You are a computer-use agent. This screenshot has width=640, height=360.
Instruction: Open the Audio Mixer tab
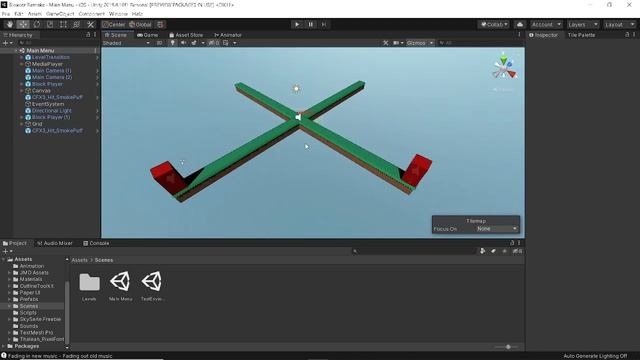[55, 243]
